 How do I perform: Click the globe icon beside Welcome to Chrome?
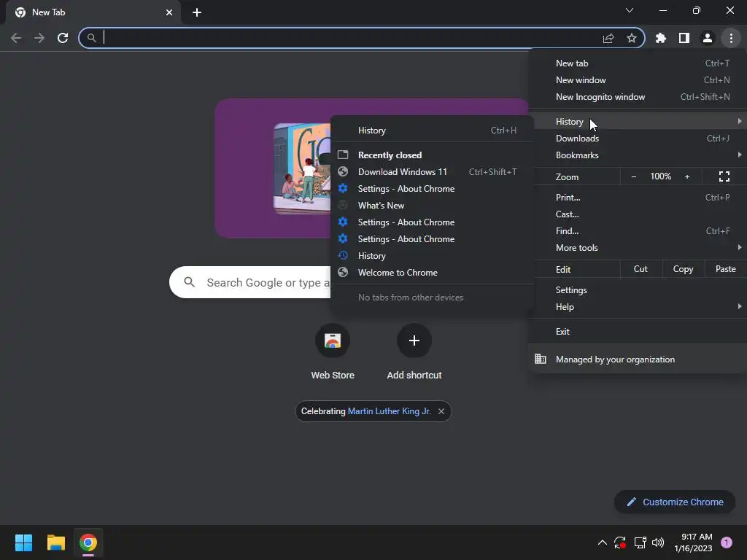pos(343,273)
